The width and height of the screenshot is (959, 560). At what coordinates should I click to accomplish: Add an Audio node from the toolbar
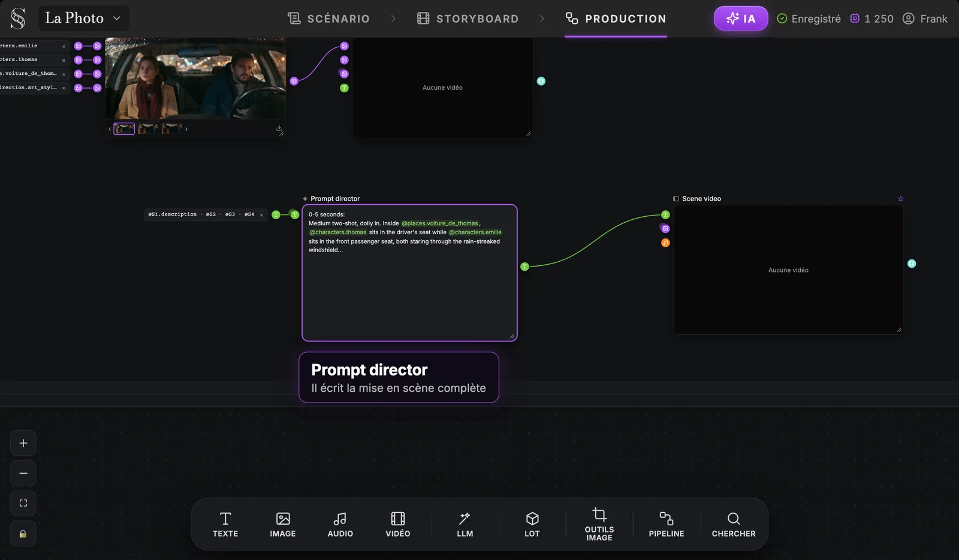coord(340,525)
